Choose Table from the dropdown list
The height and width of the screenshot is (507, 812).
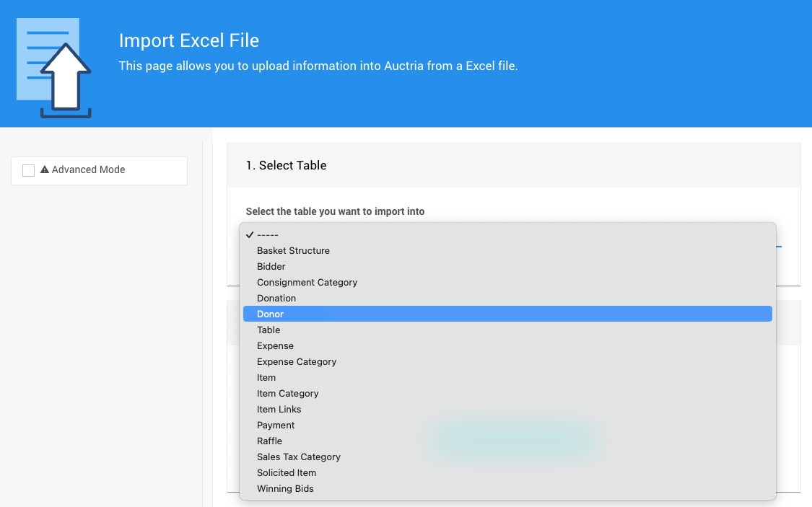coord(269,330)
